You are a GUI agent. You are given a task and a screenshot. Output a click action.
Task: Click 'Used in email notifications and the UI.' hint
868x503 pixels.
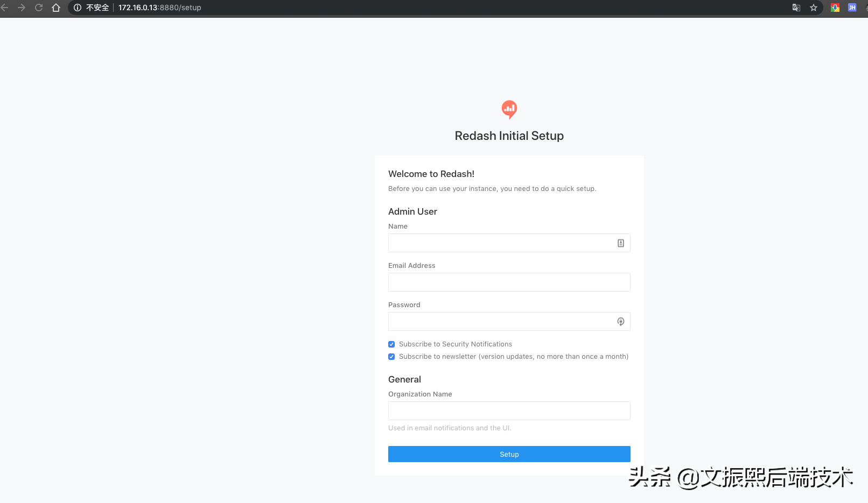click(x=450, y=428)
